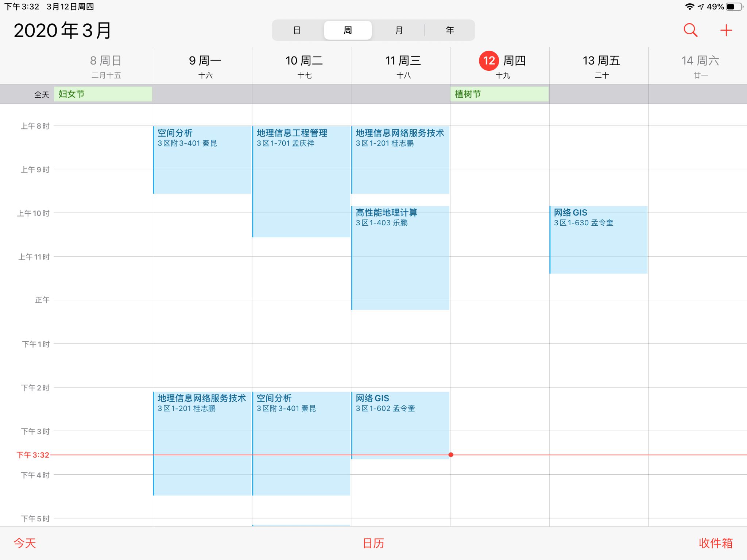Screen dimensions: 747x560
Task: Select the 13 周五 day header
Action: click(x=601, y=66)
